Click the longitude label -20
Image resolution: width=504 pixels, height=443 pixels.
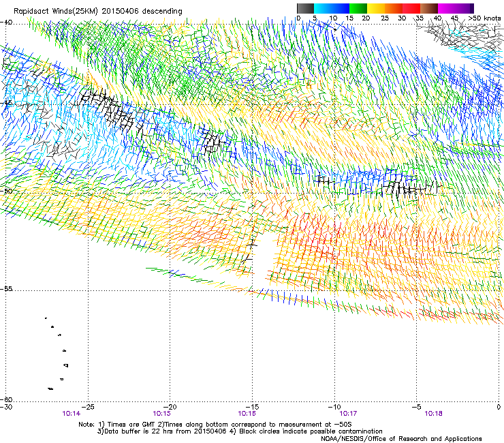click(170, 407)
